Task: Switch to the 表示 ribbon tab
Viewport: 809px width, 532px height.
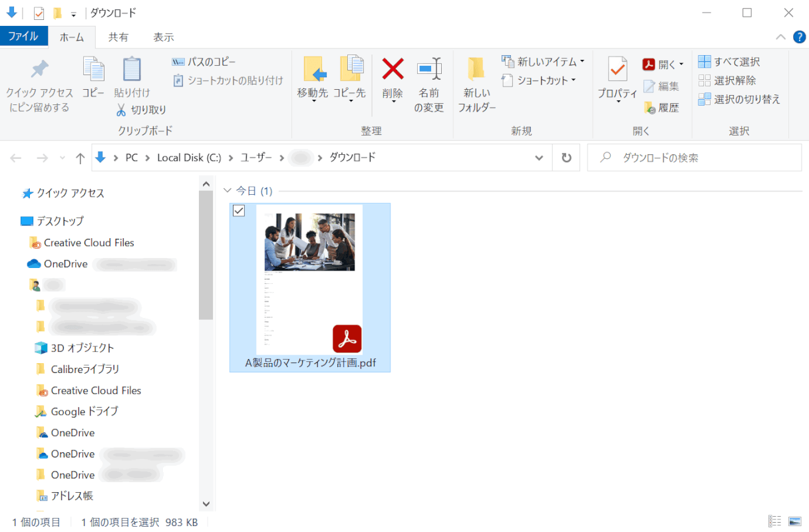Action: click(x=163, y=37)
